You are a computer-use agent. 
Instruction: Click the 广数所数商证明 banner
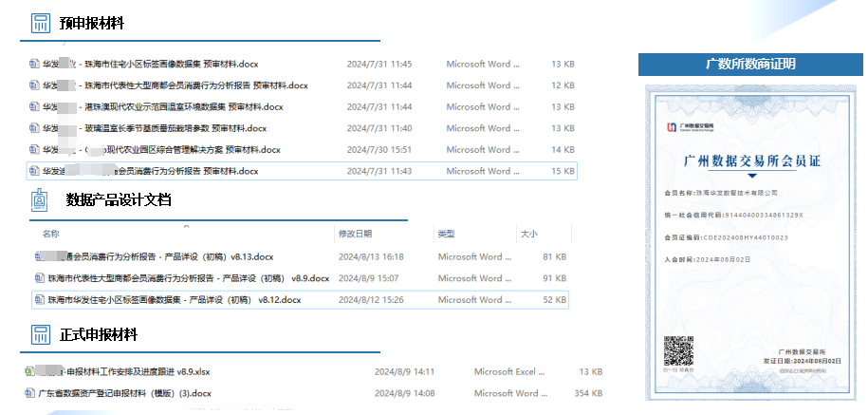point(750,65)
